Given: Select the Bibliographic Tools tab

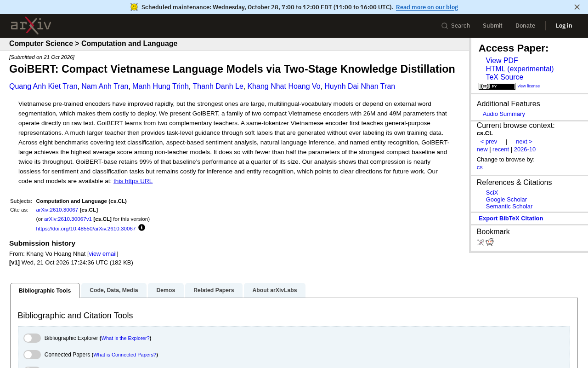Looking at the screenshot, I should [x=45, y=291].
